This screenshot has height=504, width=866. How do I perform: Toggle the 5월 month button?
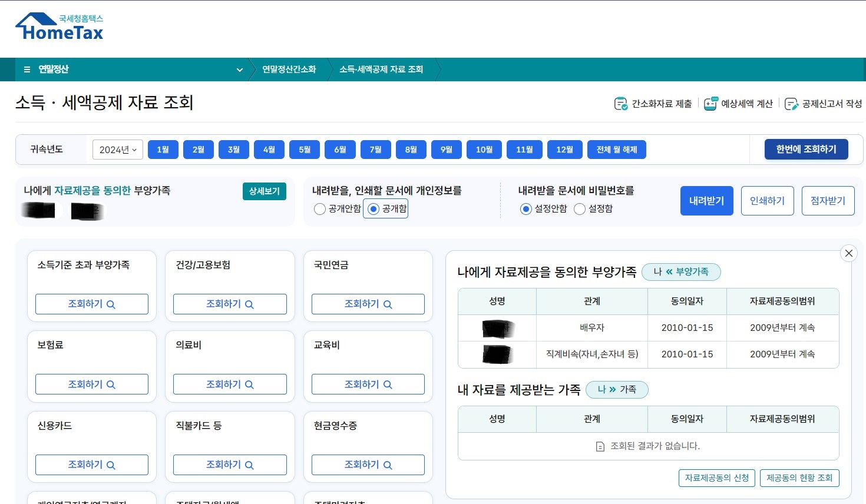point(305,150)
